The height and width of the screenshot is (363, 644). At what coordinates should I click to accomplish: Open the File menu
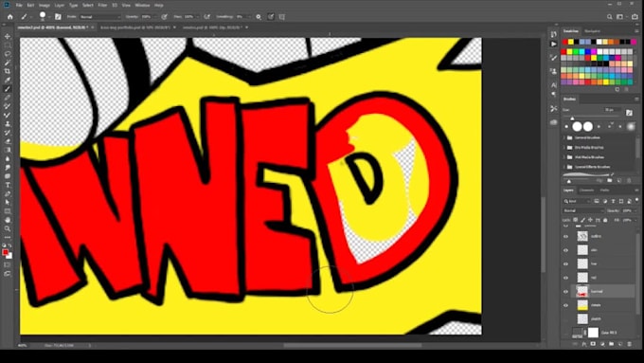click(19, 6)
